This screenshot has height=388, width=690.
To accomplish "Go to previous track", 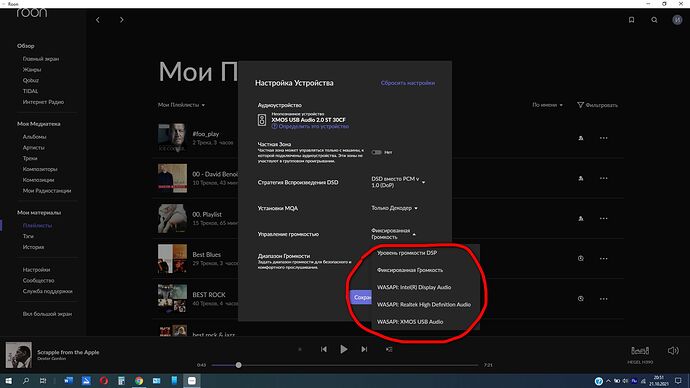I will point(323,349).
